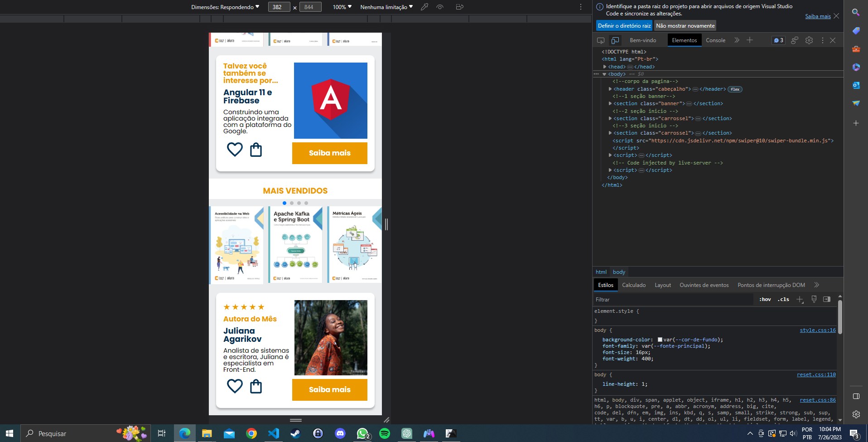Switch to Bem-vindo tab
Image resolution: width=868 pixels, height=442 pixels.
(x=643, y=40)
